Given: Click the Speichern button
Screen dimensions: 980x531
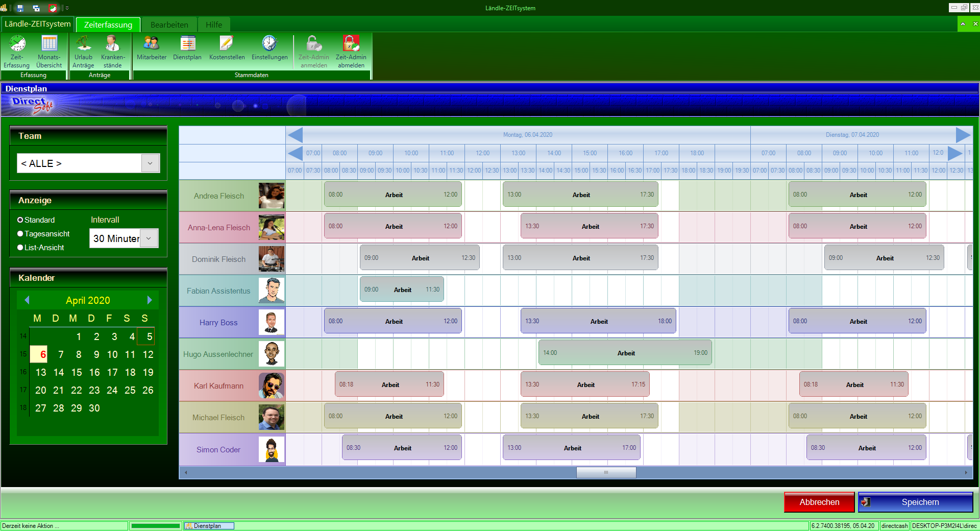Looking at the screenshot, I should 916,502.
